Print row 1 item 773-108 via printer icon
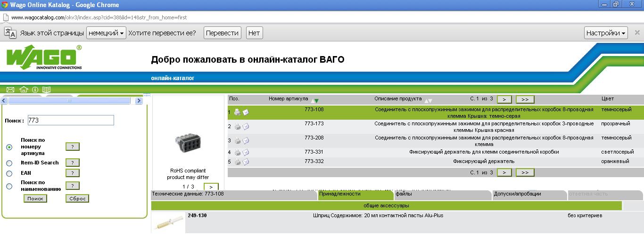 [237, 112]
